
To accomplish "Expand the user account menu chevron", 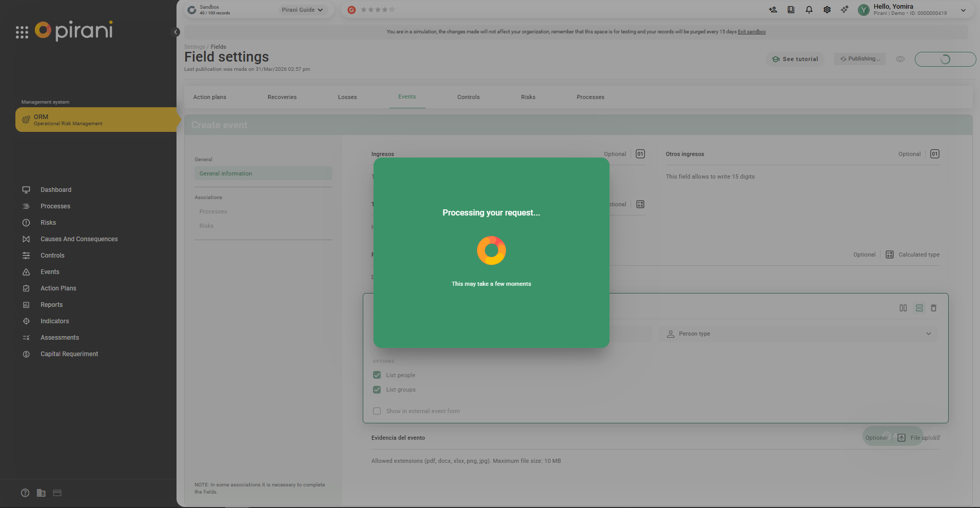I will click(963, 10).
